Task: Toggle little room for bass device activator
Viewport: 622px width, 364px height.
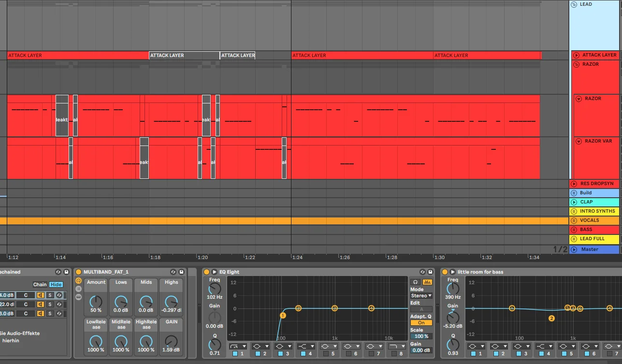Action: pos(445,272)
